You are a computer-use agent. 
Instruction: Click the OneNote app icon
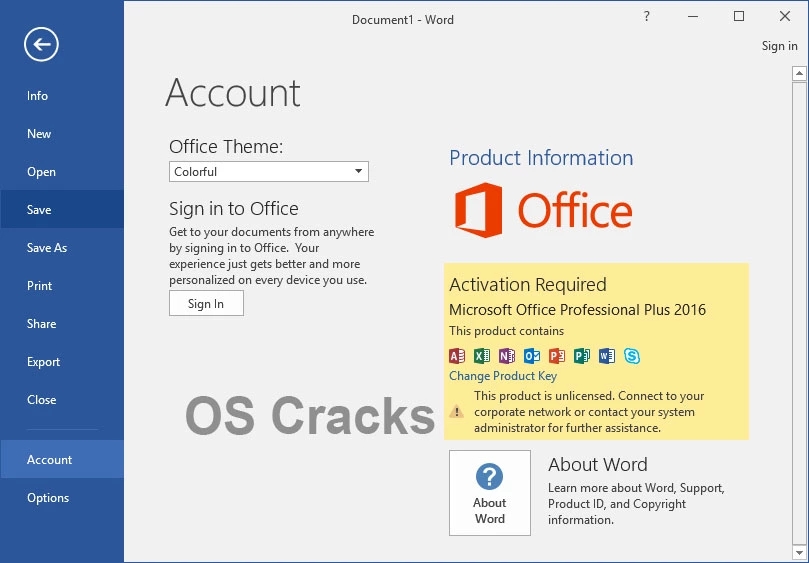click(507, 356)
